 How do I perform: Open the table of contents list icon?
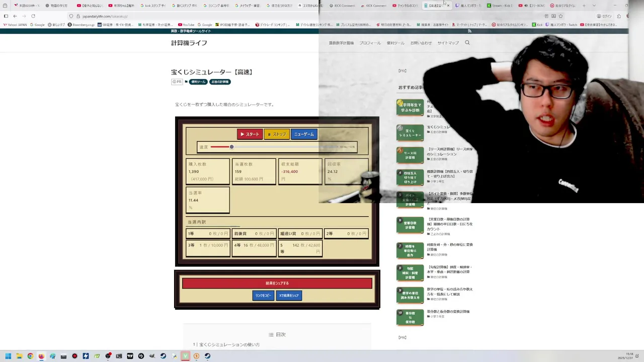pyautogui.click(x=271, y=334)
